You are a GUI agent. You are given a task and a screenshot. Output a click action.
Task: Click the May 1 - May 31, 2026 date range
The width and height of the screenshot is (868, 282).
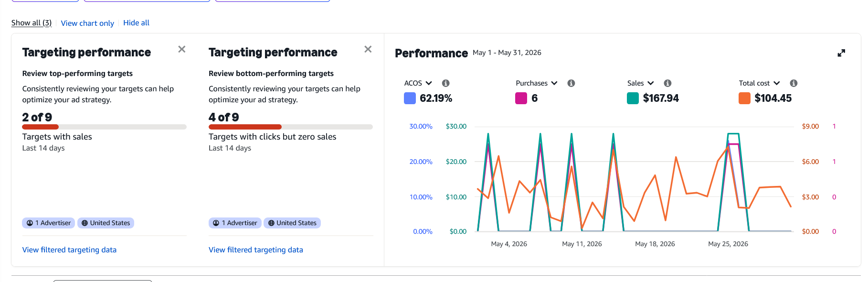click(507, 53)
